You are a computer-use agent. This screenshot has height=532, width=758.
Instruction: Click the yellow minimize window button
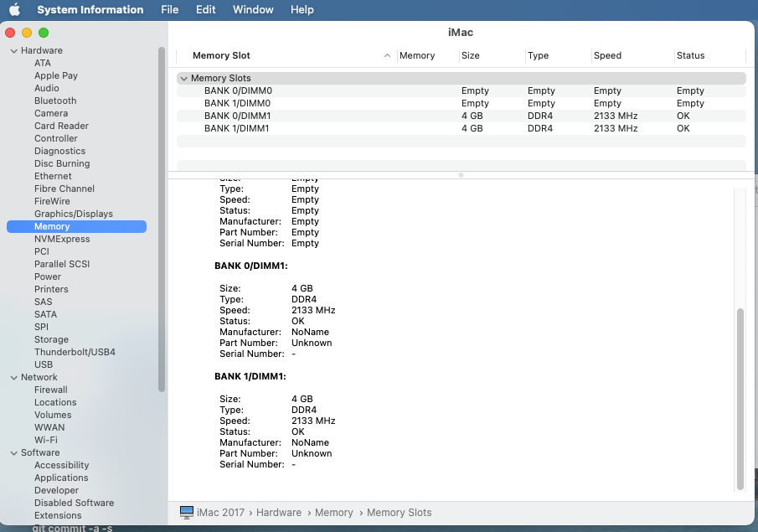pyautogui.click(x=27, y=33)
